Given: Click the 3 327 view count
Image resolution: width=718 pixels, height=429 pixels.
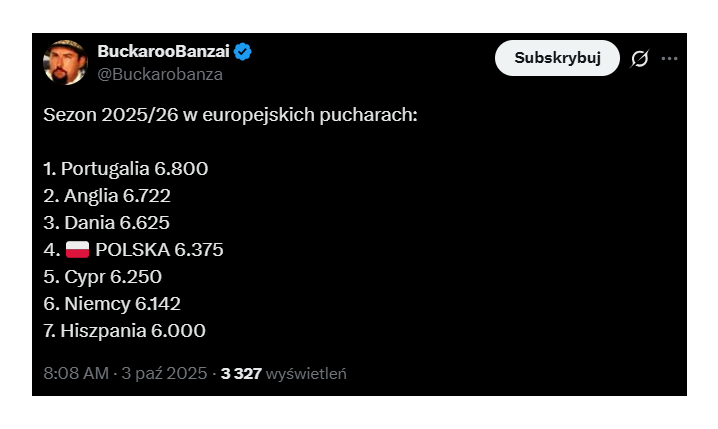Looking at the screenshot, I should pyautogui.click(x=241, y=374).
